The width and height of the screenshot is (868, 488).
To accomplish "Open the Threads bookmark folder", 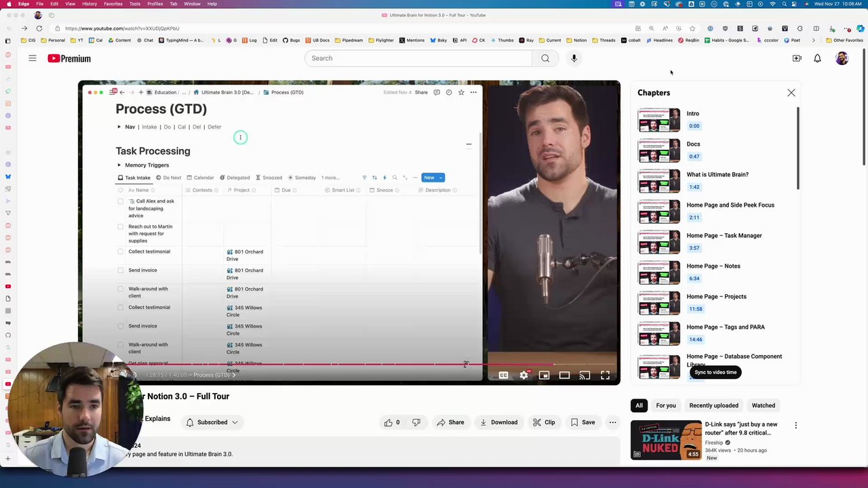I will tap(604, 40).
